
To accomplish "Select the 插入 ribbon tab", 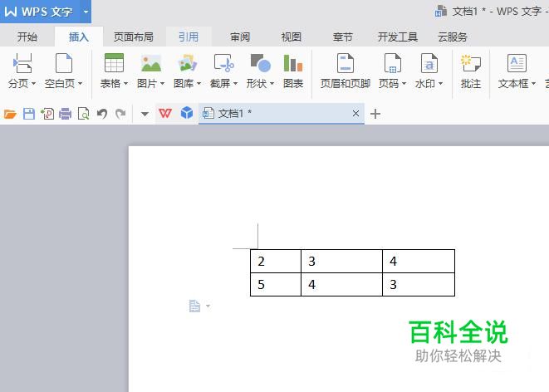I will tap(79, 37).
